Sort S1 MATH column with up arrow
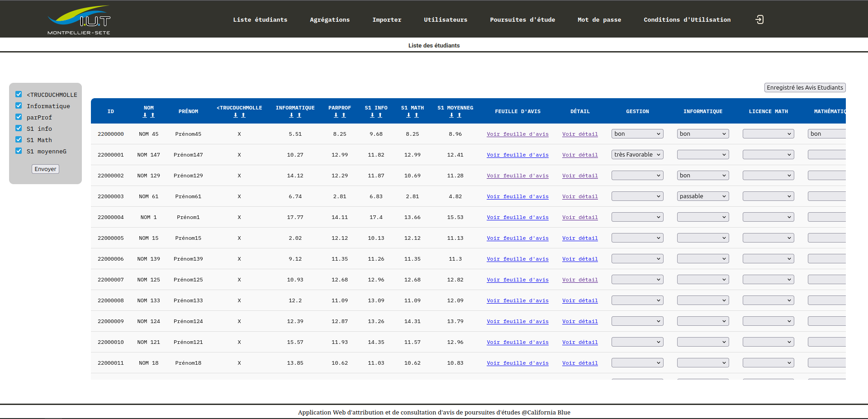868x419 pixels. 417,115
